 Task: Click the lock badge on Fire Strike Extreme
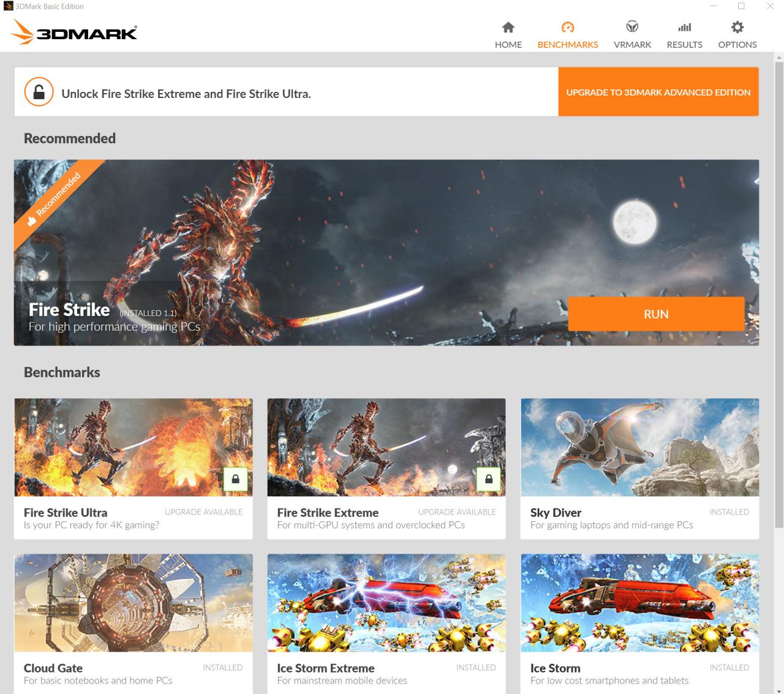489,479
